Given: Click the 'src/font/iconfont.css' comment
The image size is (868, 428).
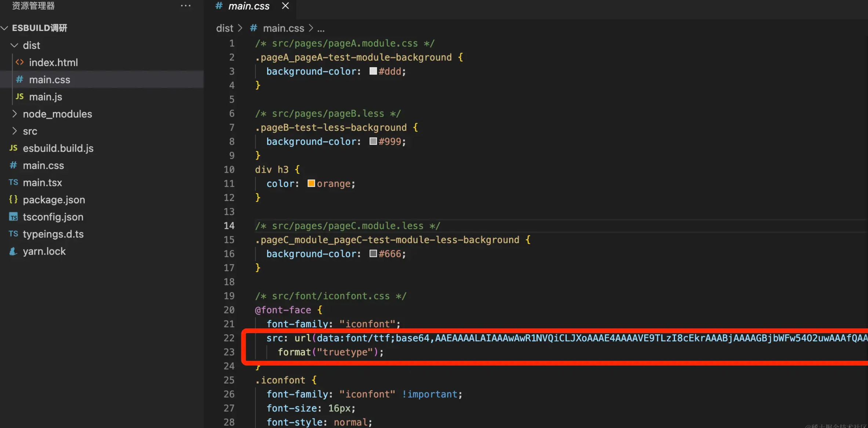Looking at the screenshot, I should click(x=331, y=296).
